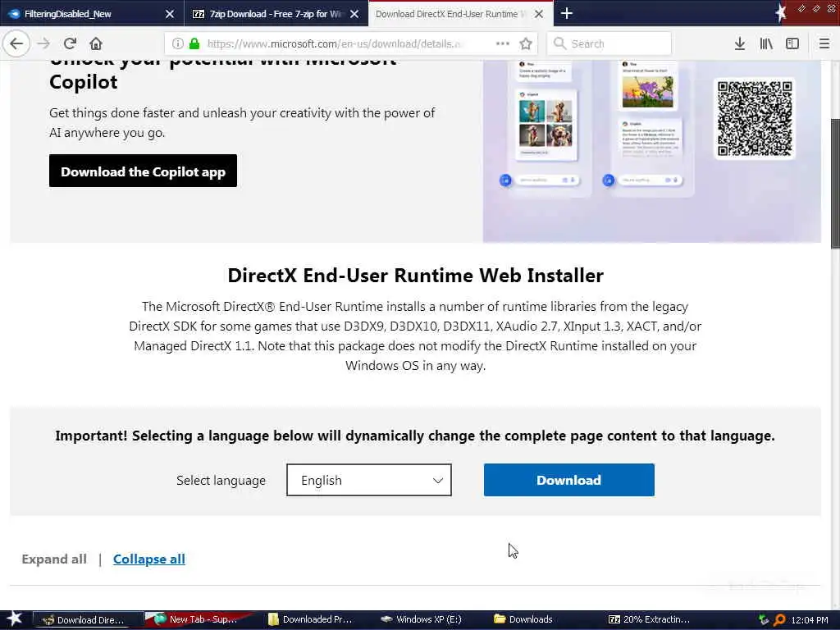Click the green network tray icon

click(x=764, y=620)
